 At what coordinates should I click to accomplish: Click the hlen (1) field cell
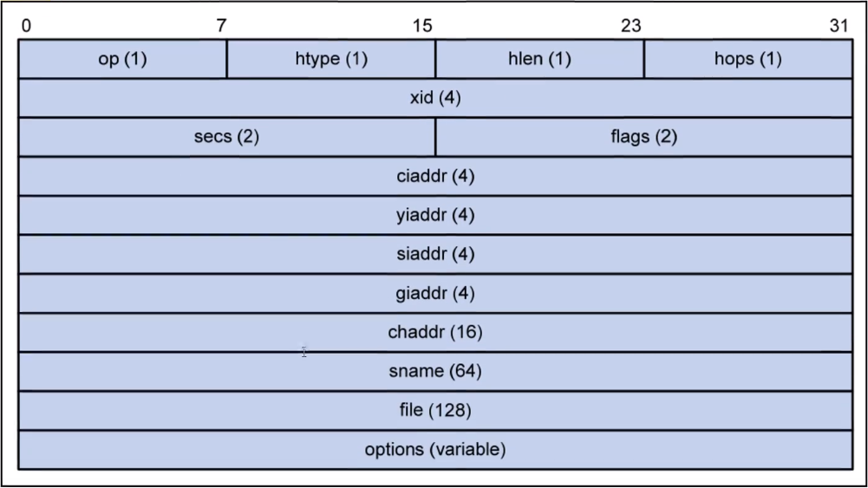pyautogui.click(x=539, y=59)
